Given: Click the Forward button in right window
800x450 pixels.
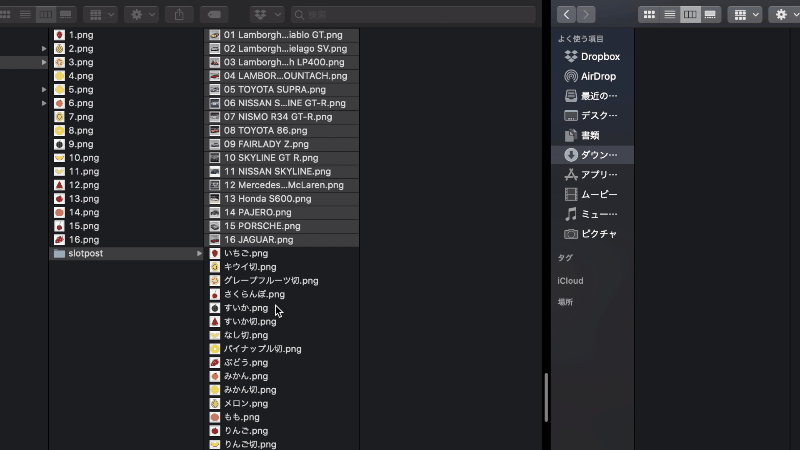Looking at the screenshot, I should 585,15.
